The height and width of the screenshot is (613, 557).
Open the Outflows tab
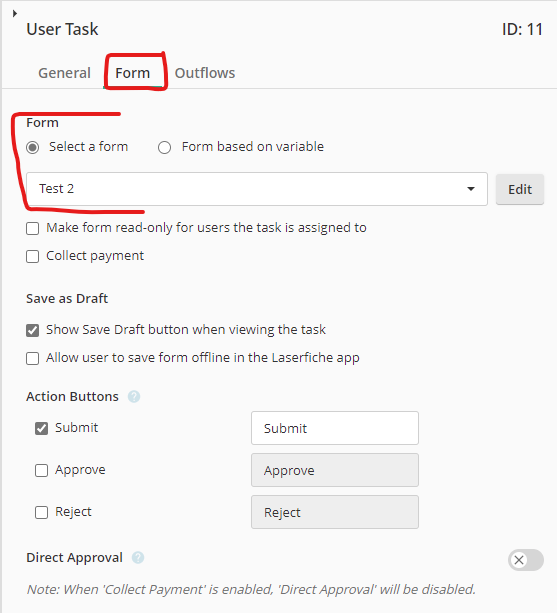pyautogui.click(x=205, y=73)
